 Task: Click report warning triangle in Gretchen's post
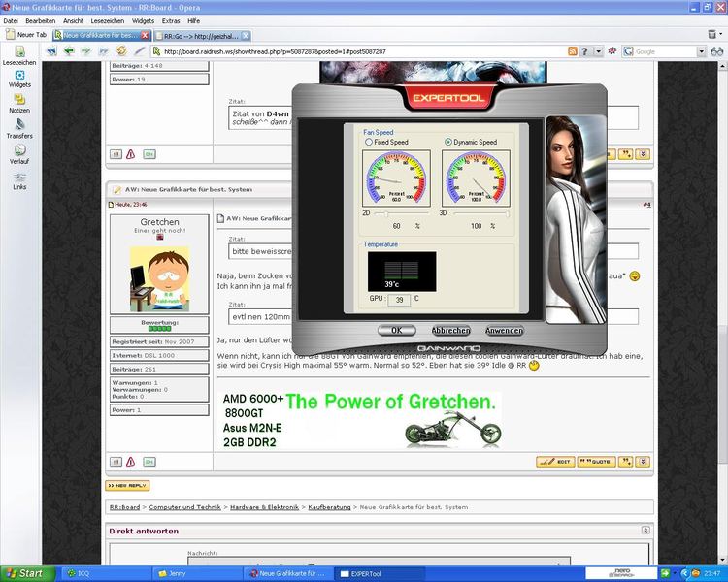pyautogui.click(x=130, y=462)
